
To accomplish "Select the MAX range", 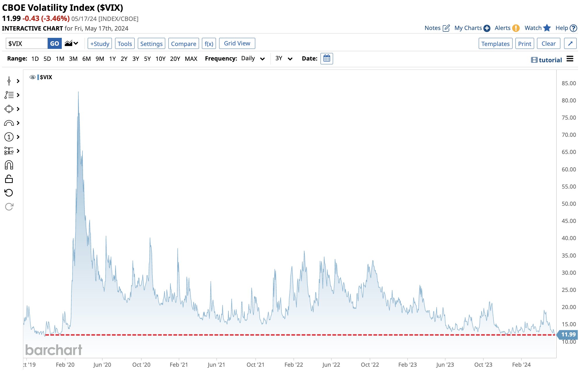I will [191, 58].
